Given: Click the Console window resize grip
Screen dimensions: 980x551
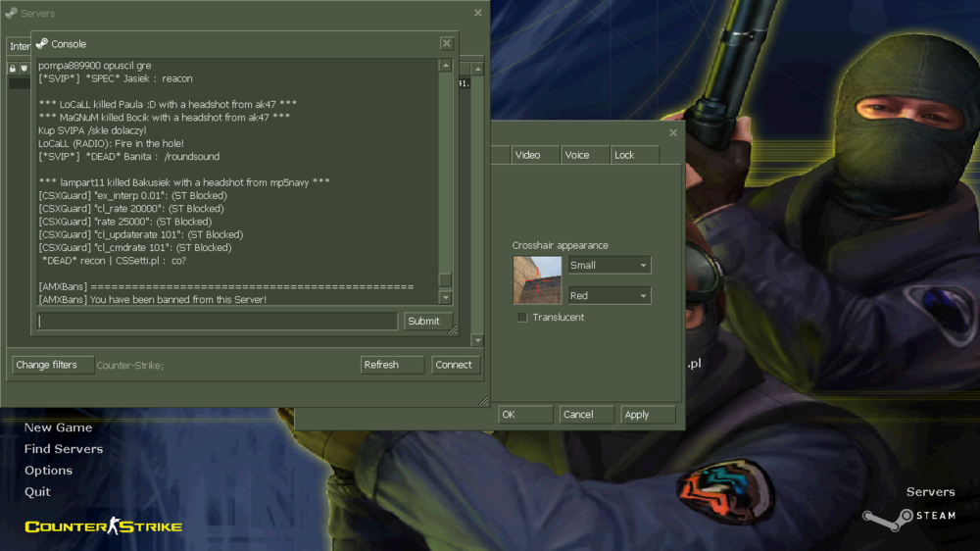Looking at the screenshot, I should point(453,329).
